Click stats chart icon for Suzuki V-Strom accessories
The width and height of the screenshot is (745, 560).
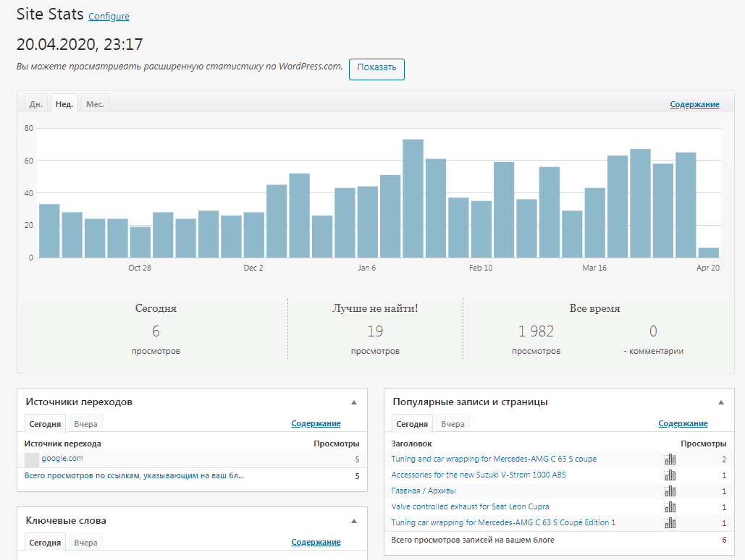click(670, 475)
